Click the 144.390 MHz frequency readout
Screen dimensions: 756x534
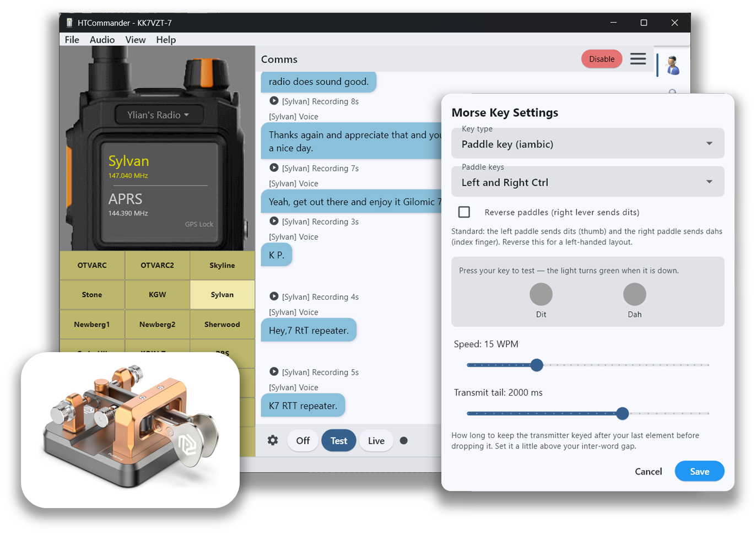pos(128,213)
